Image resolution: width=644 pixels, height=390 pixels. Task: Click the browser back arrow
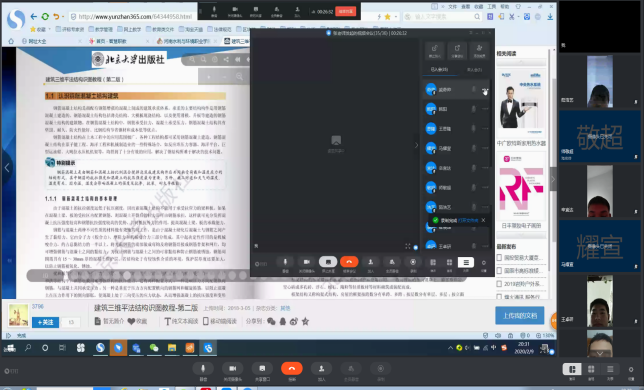[34, 16]
